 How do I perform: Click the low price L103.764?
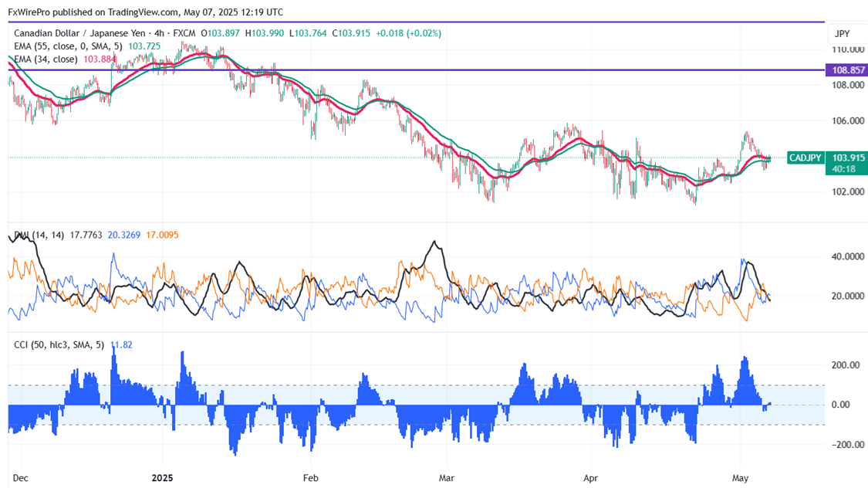309,33
